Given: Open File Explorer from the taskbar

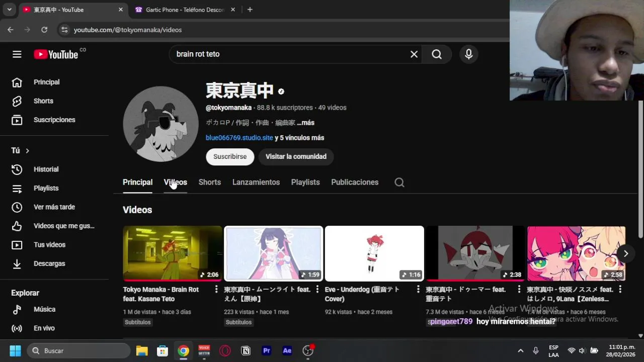Looking at the screenshot, I should 142,350.
